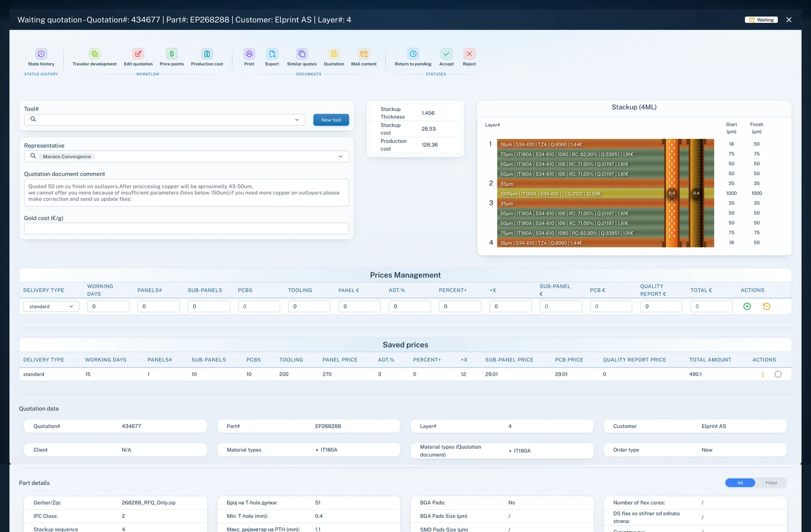The height and width of the screenshot is (532, 811).
Task: Reset price row with orange refresh icon
Action: [767, 307]
